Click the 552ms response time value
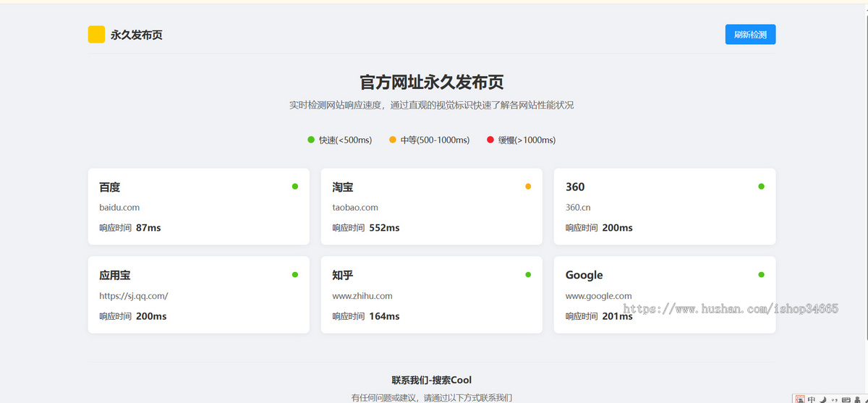This screenshot has height=403, width=868. tap(384, 228)
